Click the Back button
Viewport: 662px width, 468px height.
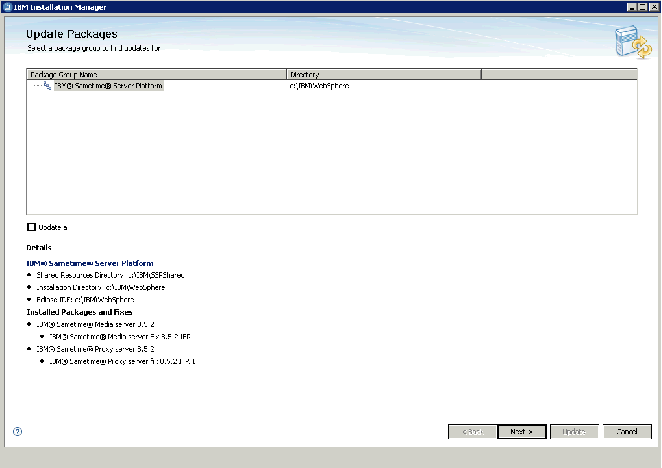point(471,432)
